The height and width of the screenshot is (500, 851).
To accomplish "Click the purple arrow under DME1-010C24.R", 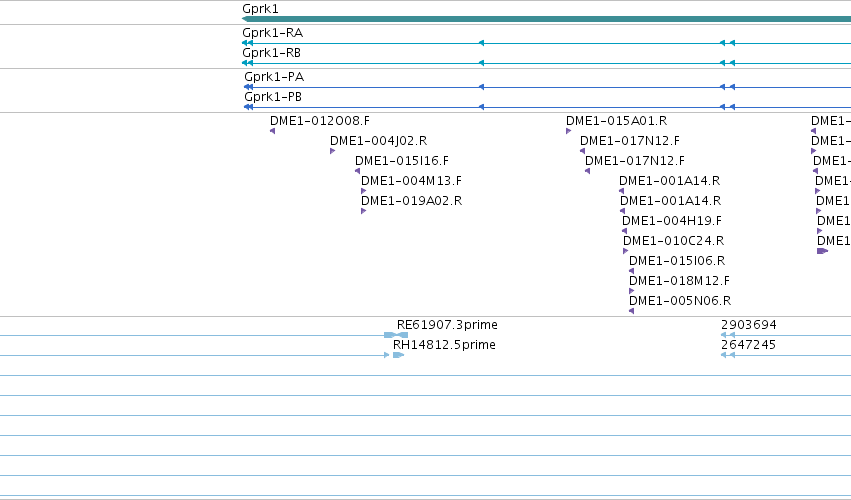I will pyautogui.click(x=625, y=251).
